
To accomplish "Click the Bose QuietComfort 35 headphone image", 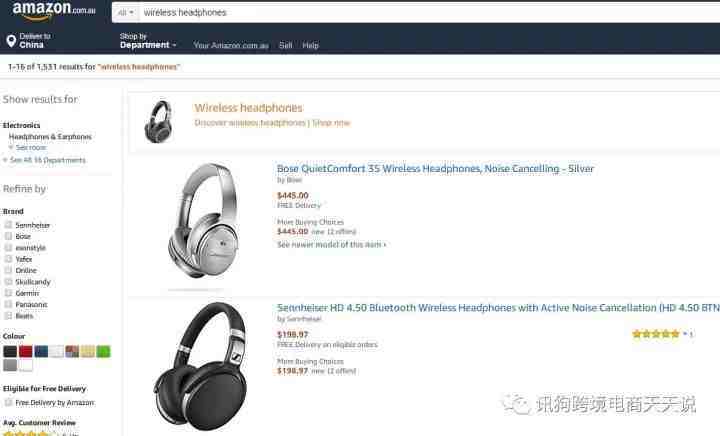I will 204,221.
